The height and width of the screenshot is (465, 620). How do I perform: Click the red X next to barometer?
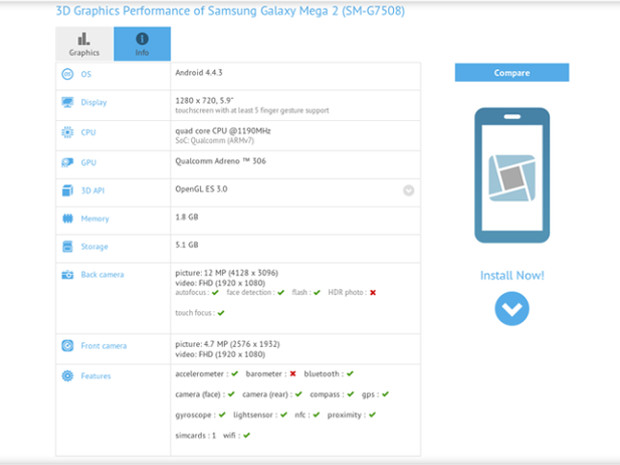point(293,374)
